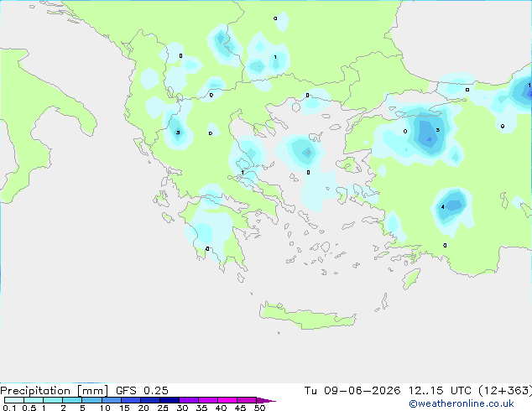Click the 15–20 mm legend swatch
The height and width of the screenshot is (411, 532).
coord(130,400)
